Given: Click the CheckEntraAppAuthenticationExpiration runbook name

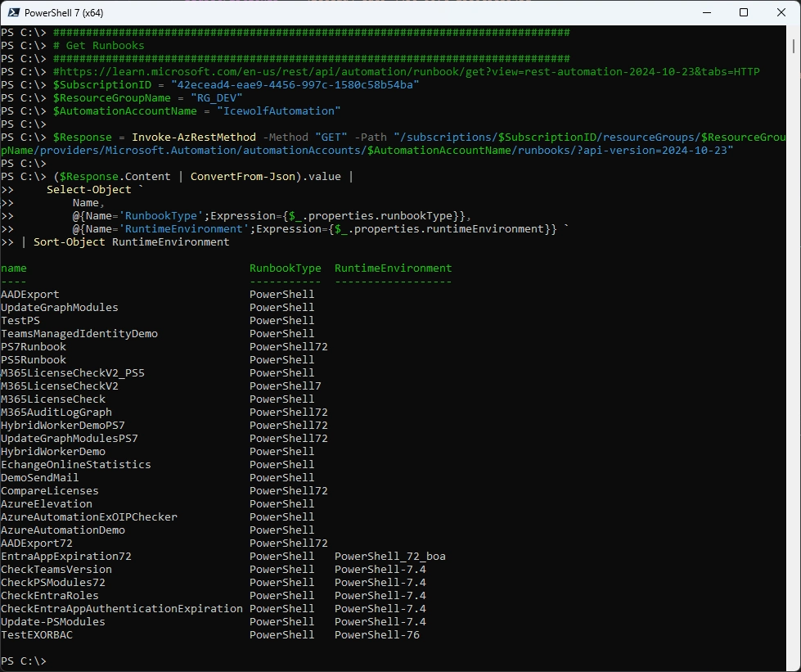Looking at the screenshot, I should [x=122, y=609].
